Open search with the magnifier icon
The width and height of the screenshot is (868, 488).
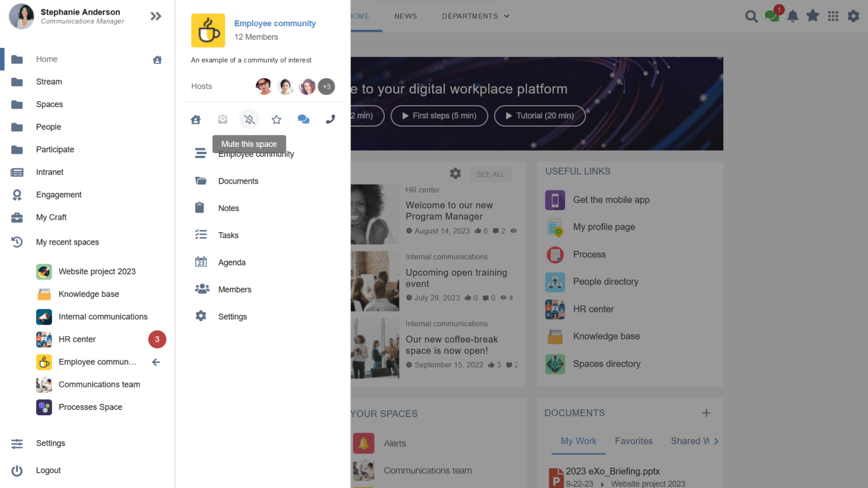point(752,16)
